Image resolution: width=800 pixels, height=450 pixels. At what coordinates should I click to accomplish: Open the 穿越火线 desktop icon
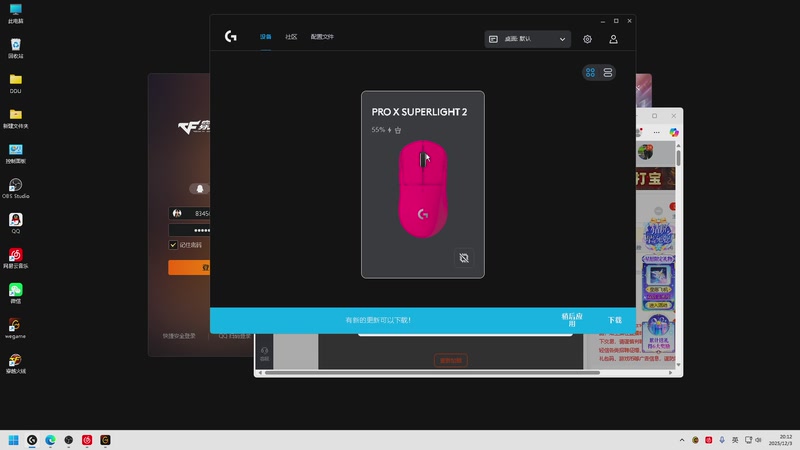pos(16,364)
